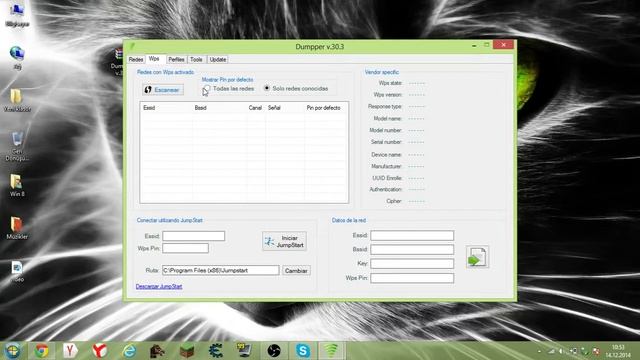Select the computer desktop icon at top

tap(17, 15)
